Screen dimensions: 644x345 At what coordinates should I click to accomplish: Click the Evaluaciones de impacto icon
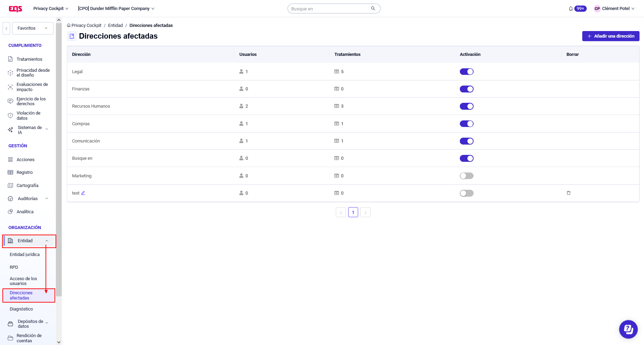tap(10, 87)
